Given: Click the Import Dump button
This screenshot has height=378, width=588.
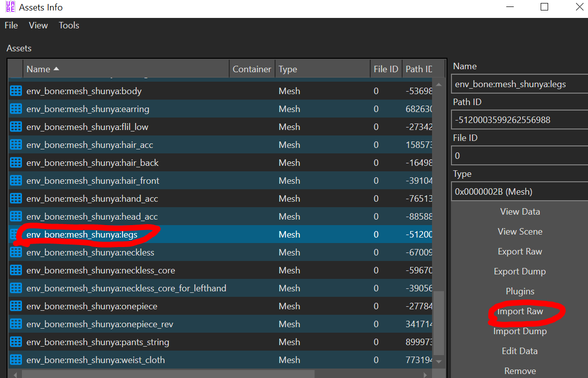Looking at the screenshot, I should [x=520, y=331].
